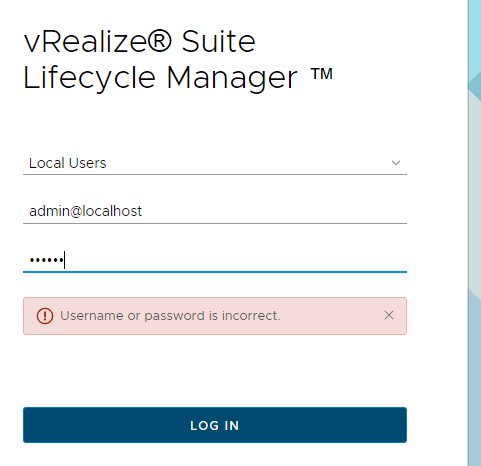Click the red exclamation warning icon
The width and height of the screenshot is (481, 466).
[45, 316]
